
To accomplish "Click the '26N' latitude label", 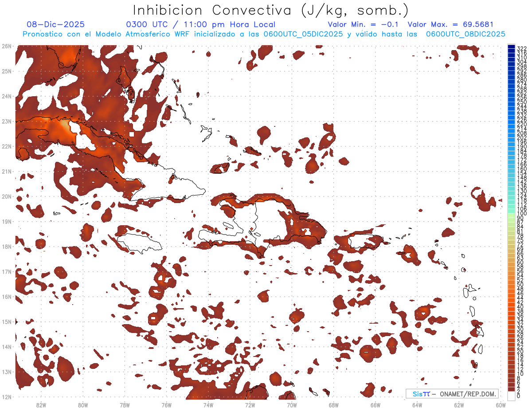I will pos(7,46).
